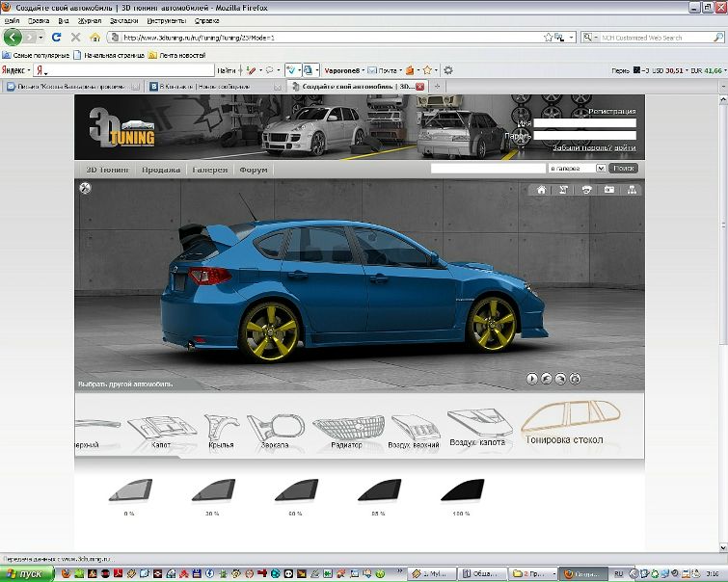This screenshot has height=582, width=728.
Task: Focus the Пароль password field
Action: click(584, 136)
